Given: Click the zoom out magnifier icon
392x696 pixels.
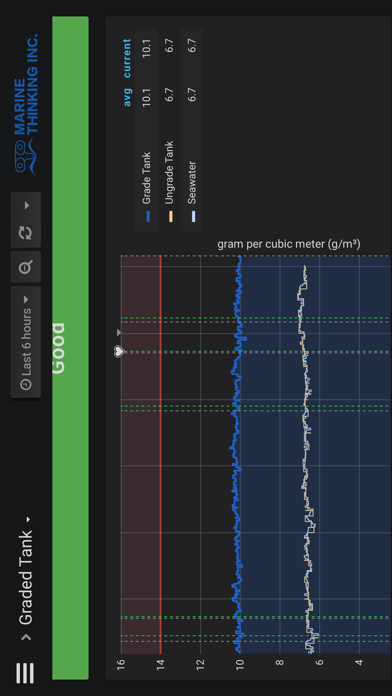Looking at the screenshot, I should (x=26, y=267).
